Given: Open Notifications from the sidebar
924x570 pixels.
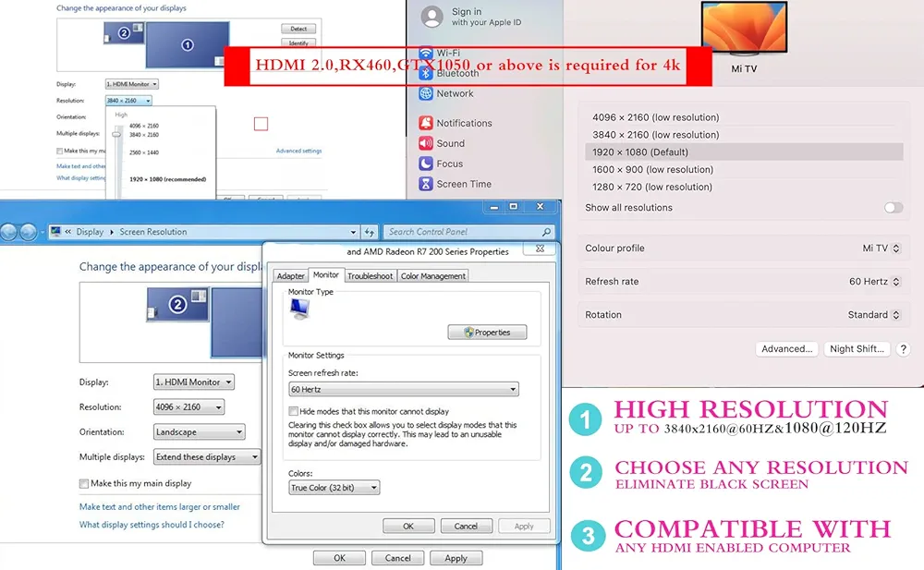Looking at the screenshot, I should (x=463, y=123).
